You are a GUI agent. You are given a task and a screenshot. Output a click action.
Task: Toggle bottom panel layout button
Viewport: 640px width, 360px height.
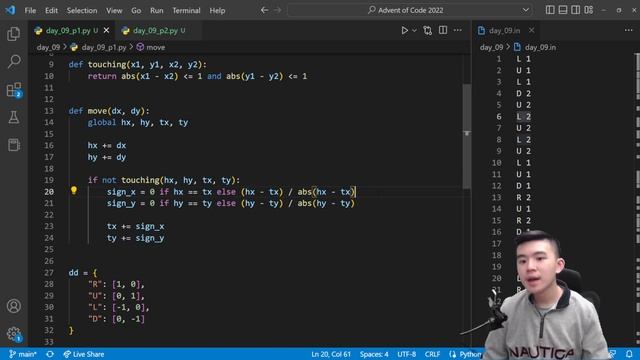coord(563,10)
